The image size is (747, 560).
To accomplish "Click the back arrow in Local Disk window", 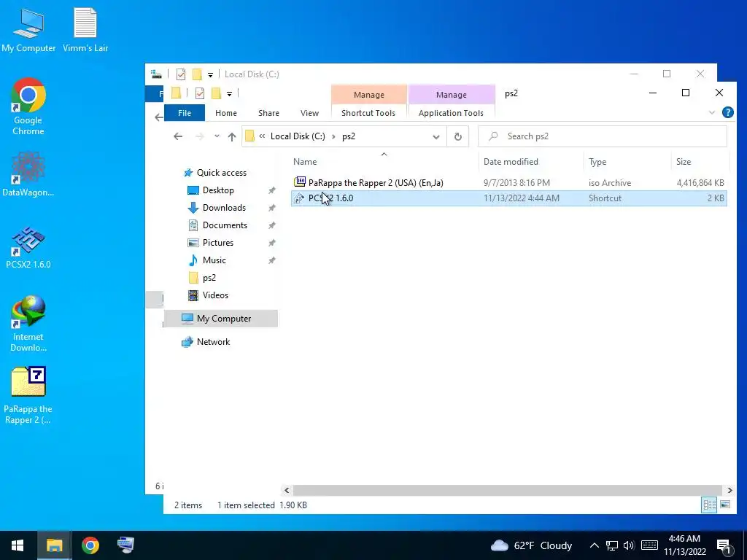I will click(158, 117).
